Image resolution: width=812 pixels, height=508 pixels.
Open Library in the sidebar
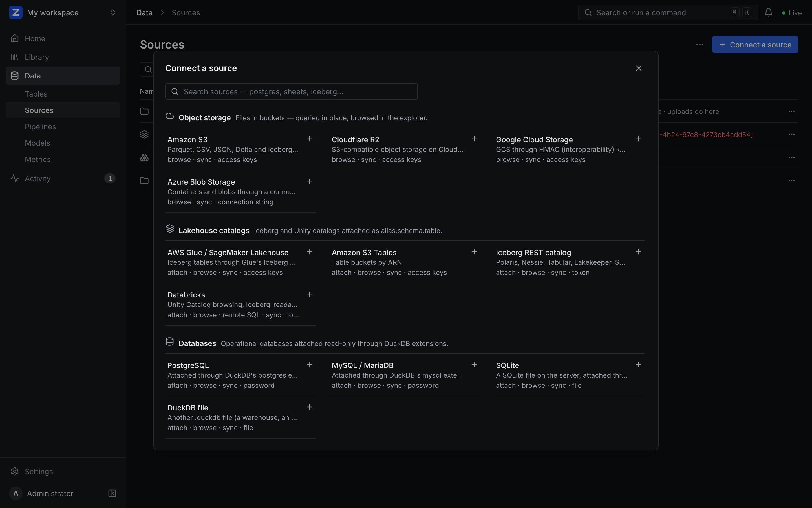click(63, 57)
